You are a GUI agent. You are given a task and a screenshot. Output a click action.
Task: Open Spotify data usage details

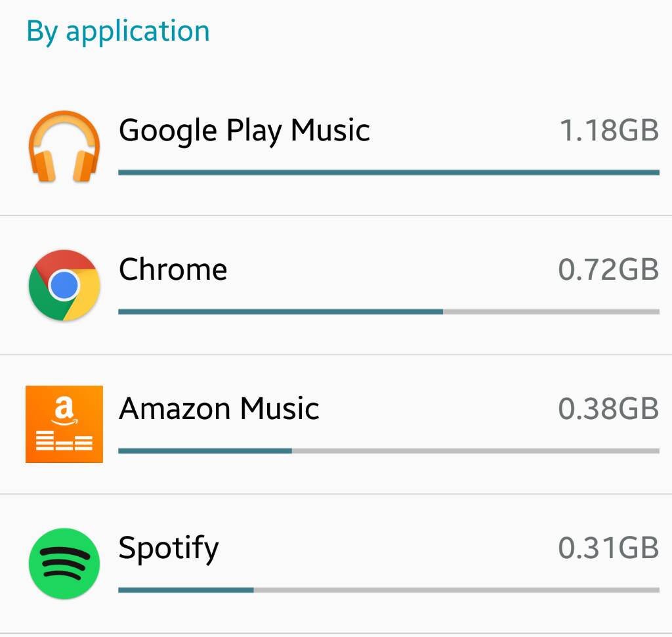[x=336, y=563]
